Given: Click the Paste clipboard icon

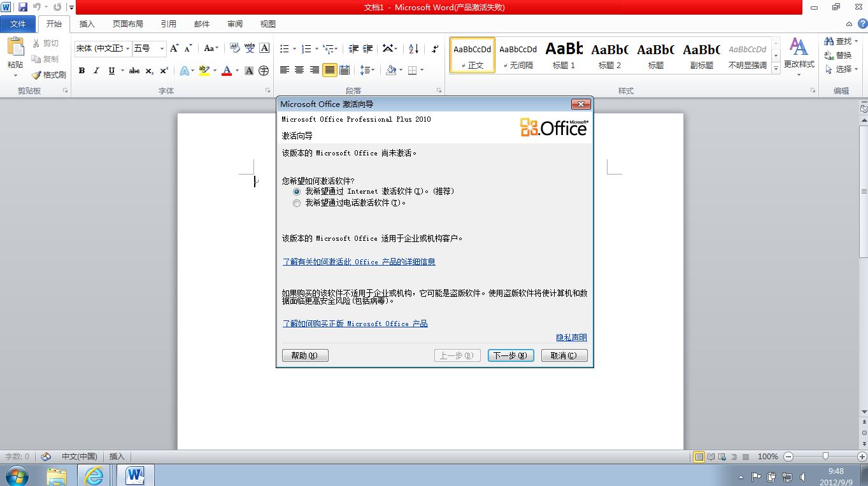Looking at the screenshot, I should (x=15, y=46).
